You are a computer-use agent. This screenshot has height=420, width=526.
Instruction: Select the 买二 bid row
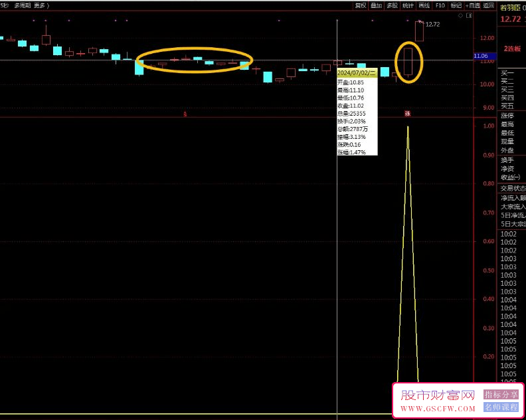[x=507, y=81]
